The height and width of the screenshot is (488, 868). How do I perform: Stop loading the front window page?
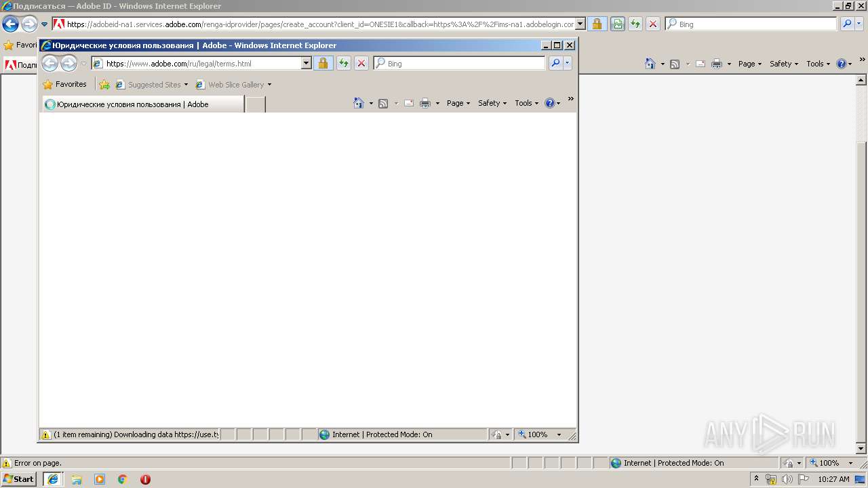(x=361, y=63)
